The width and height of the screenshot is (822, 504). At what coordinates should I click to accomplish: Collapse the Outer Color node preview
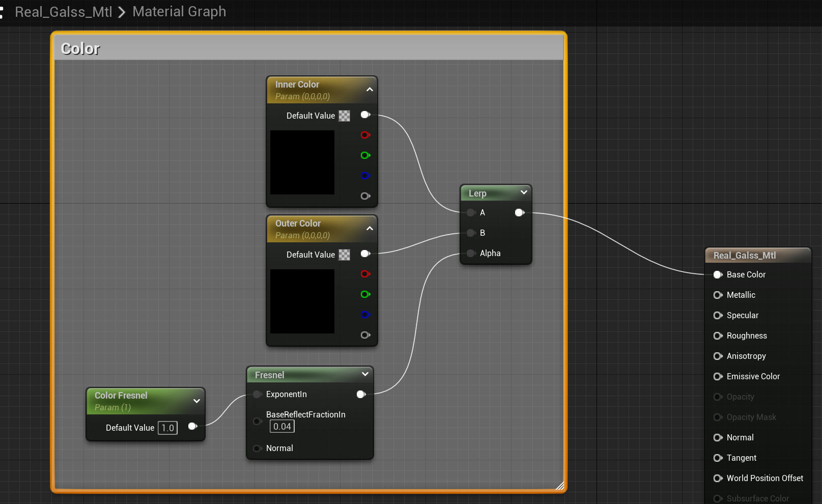click(370, 229)
